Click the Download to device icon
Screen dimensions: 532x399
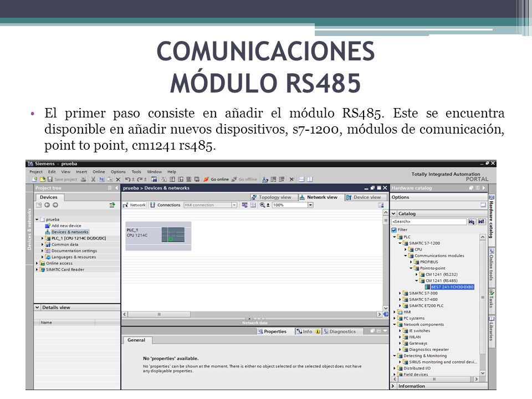click(x=173, y=180)
